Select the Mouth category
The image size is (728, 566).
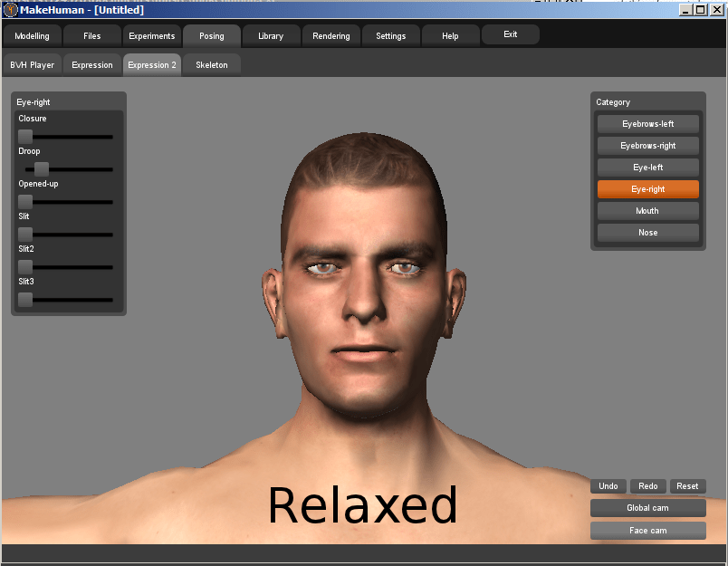coord(647,210)
